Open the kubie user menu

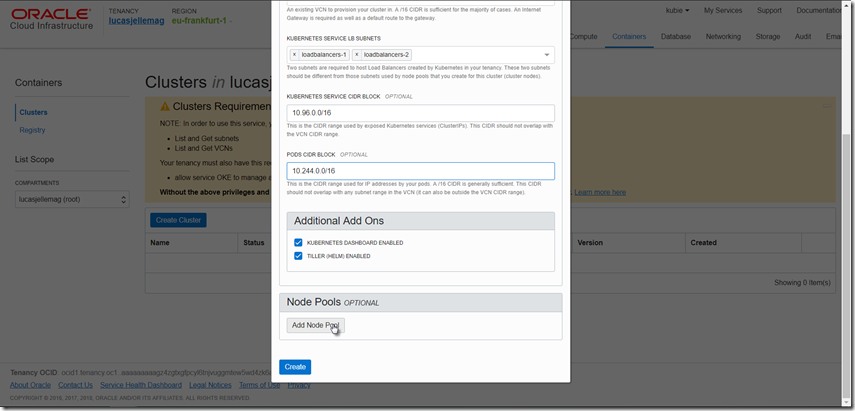click(678, 10)
